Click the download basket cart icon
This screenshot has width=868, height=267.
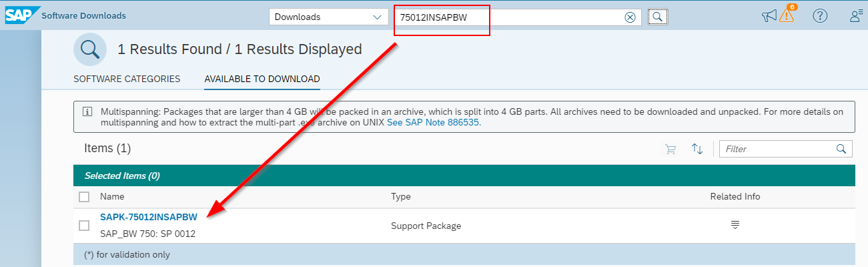pos(671,149)
